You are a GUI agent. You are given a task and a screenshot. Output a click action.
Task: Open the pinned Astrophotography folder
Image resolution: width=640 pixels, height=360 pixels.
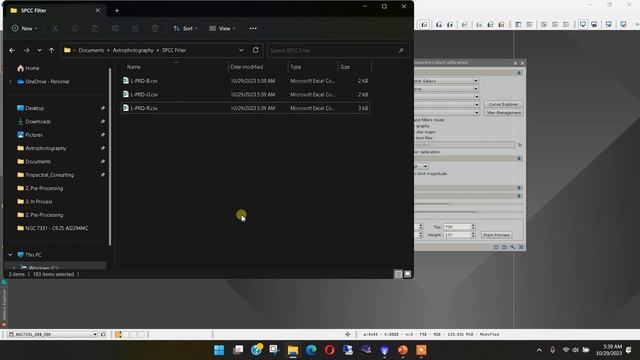(x=42, y=148)
